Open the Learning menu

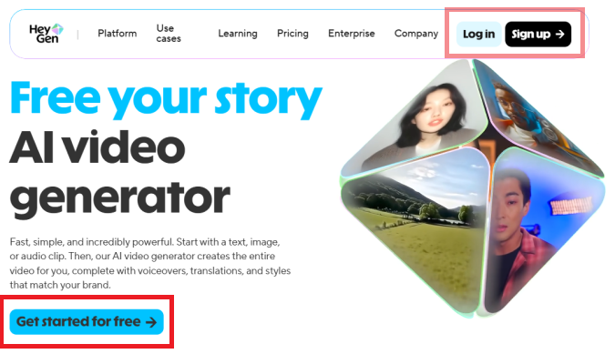tap(238, 34)
